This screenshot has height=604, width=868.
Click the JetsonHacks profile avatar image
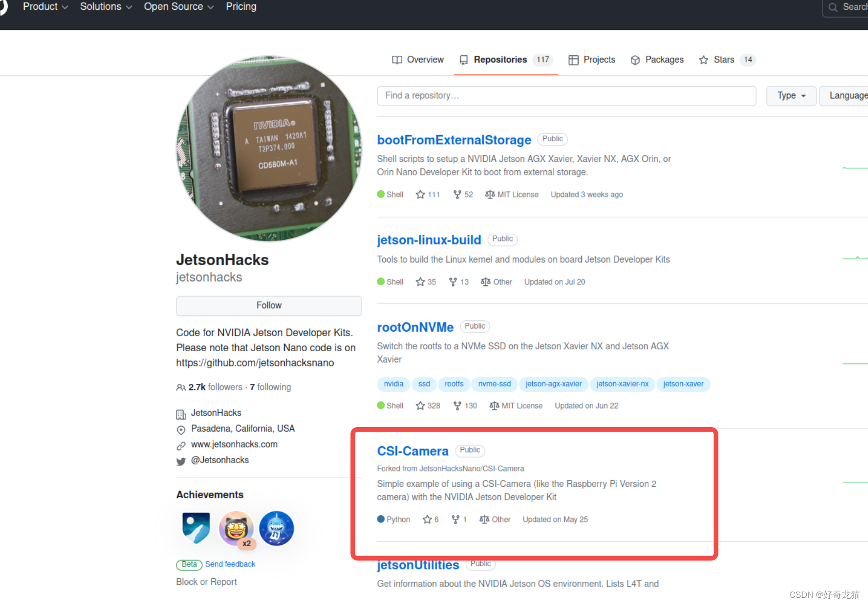pyautogui.click(x=269, y=149)
